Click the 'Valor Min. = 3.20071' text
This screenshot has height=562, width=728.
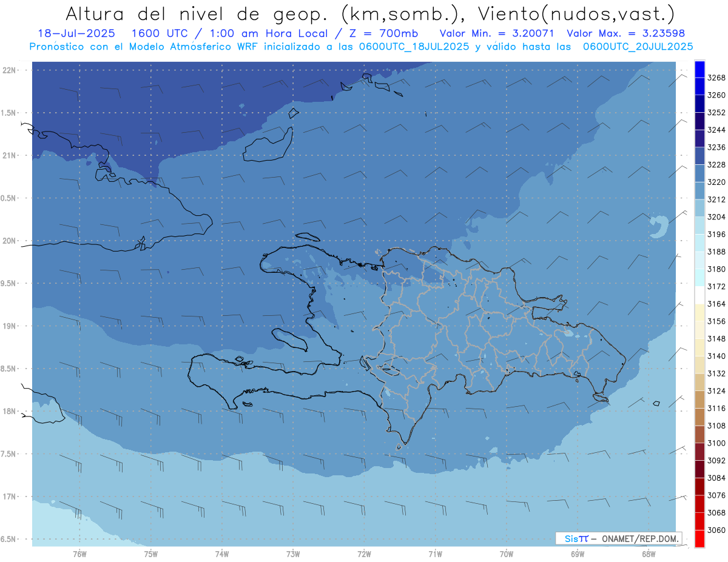(497, 33)
